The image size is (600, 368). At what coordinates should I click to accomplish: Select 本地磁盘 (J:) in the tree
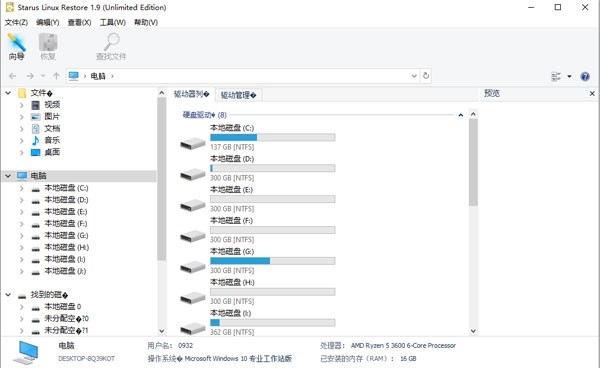(x=65, y=271)
